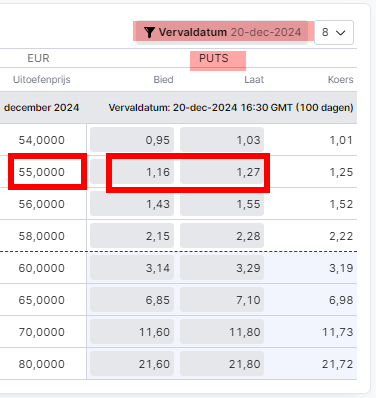Select strike price 55,0000
The width and height of the screenshot is (376, 398).
[42, 172]
